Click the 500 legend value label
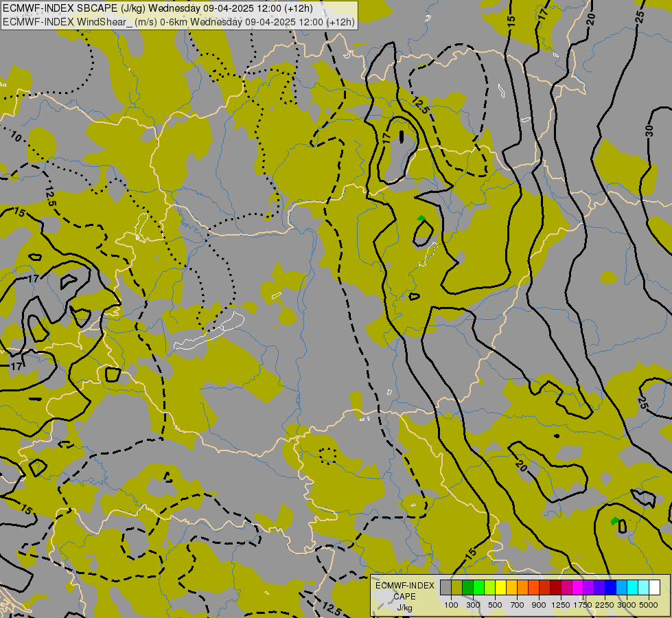The image size is (672, 618). tap(495, 605)
